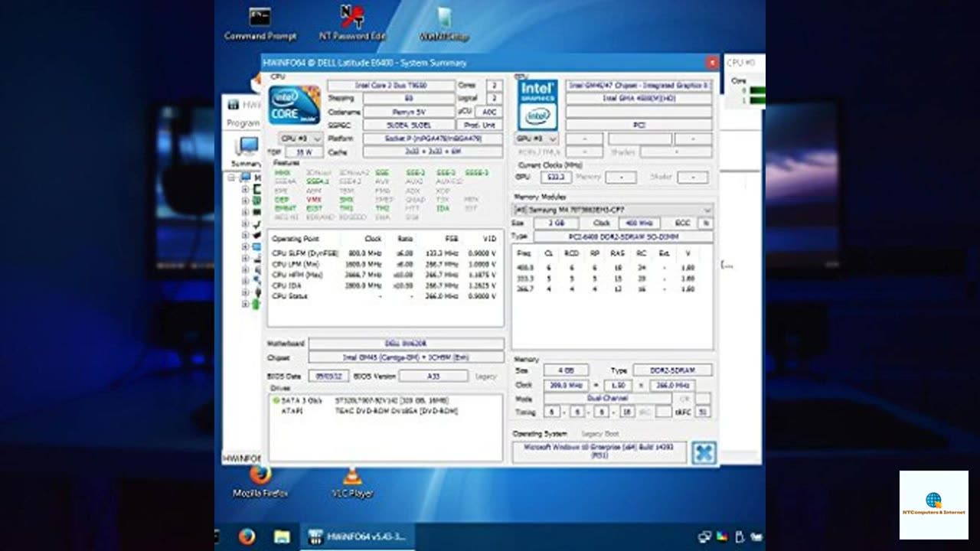
Task: Select the CPU Status row
Action: [385, 295]
